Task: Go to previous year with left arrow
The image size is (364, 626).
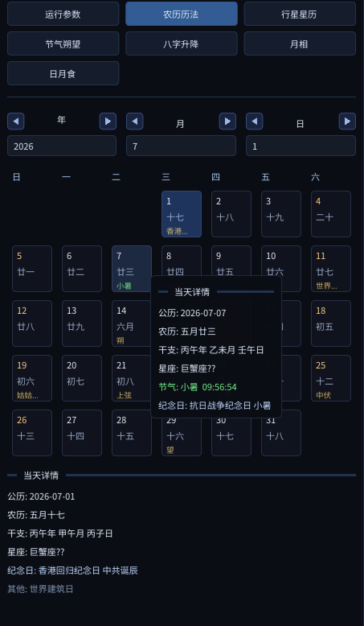Action: point(16,121)
